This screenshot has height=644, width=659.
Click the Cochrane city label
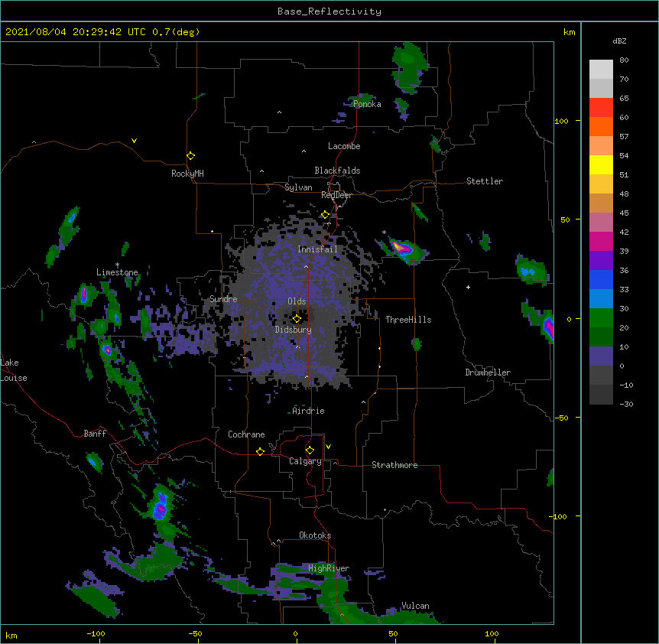[246, 434]
